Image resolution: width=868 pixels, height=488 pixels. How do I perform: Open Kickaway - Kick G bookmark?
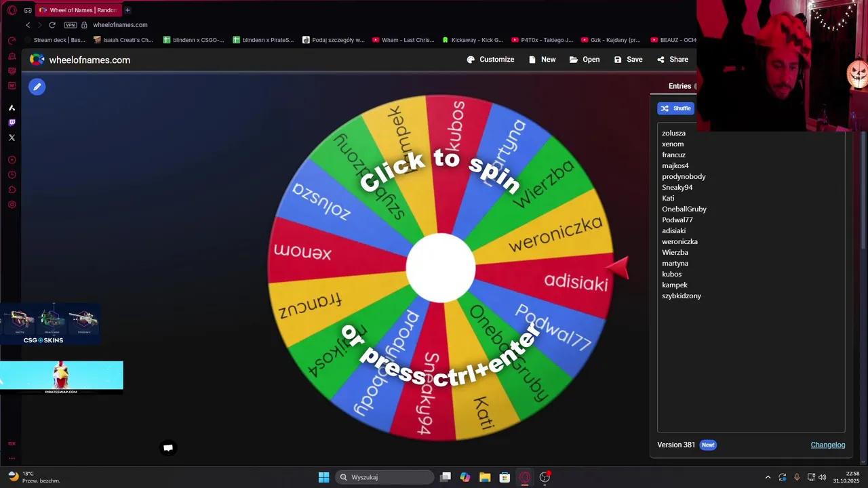tap(473, 40)
